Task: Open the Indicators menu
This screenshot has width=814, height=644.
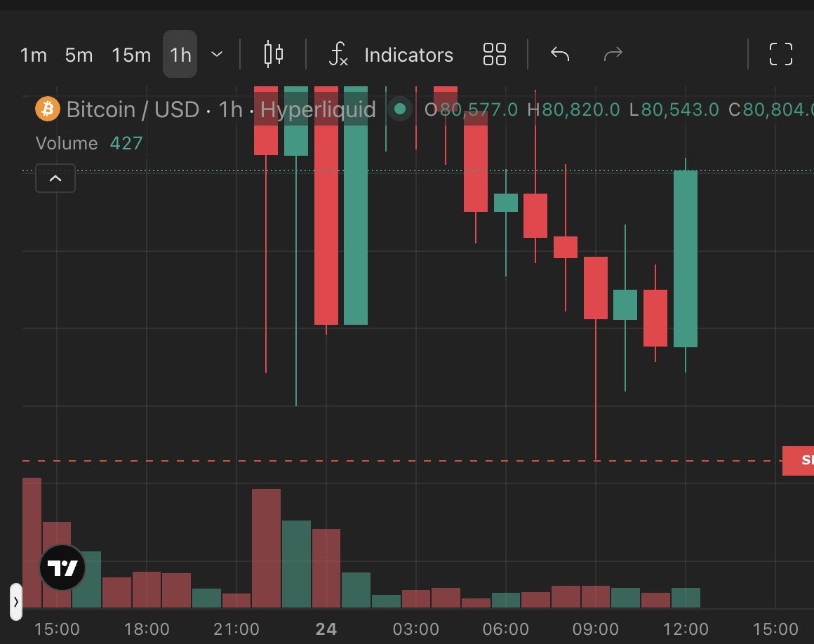Action: click(408, 55)
